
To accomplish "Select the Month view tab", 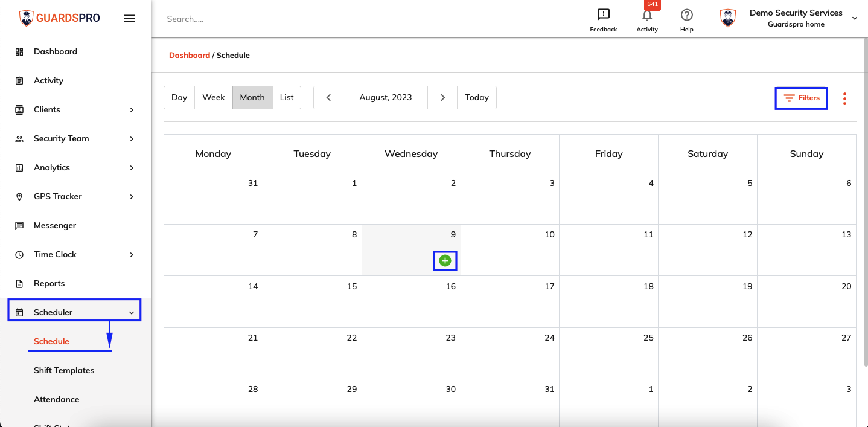I will click(252, 97).
